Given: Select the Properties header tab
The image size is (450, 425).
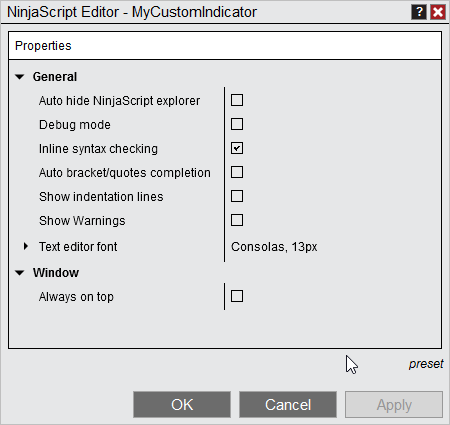Looking at the screenshot, I should tap(43, 46).
